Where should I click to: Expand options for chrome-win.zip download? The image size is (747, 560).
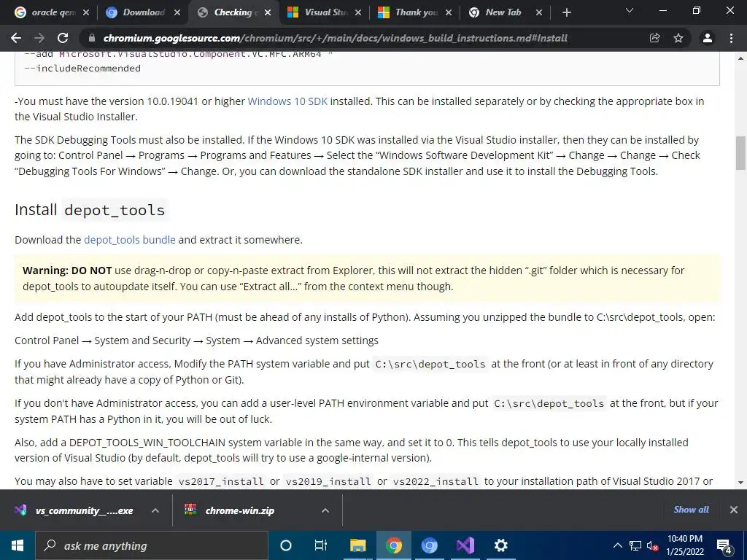pyautogui.click(x=325, y=510)
